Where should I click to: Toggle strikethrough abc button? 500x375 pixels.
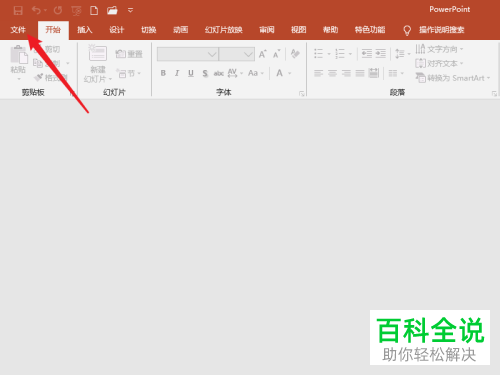(x=219, y=73)
